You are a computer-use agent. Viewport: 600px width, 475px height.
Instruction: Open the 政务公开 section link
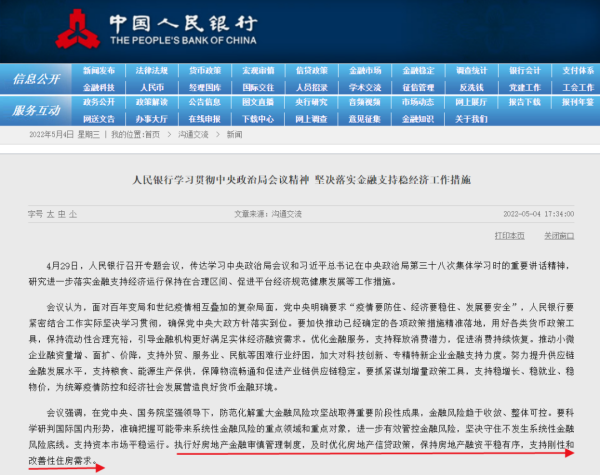98,102
